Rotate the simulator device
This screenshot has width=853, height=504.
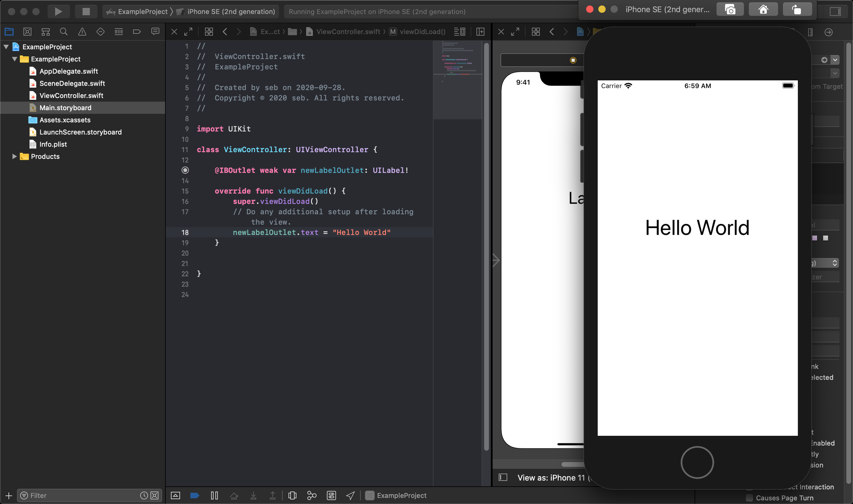click(x=797, y=9)
